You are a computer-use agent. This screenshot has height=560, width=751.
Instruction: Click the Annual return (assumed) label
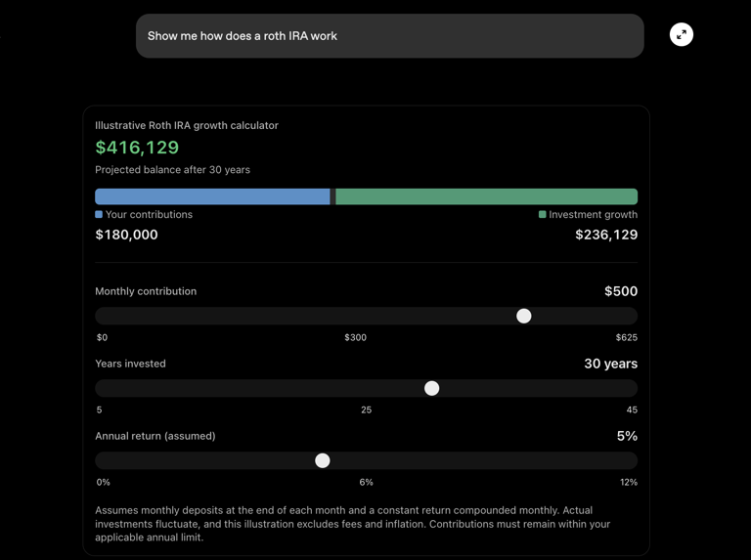click(x=155, y=436)
